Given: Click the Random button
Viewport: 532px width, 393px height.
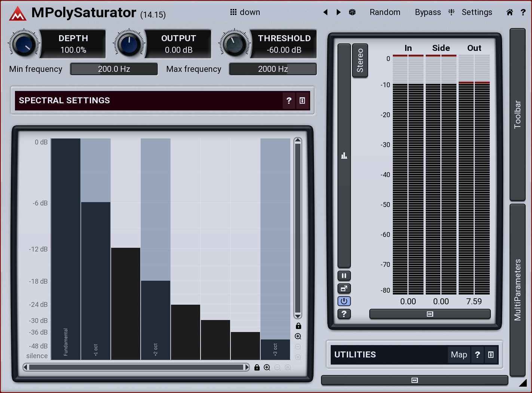Looking at the screenshot, I should 385,12.
